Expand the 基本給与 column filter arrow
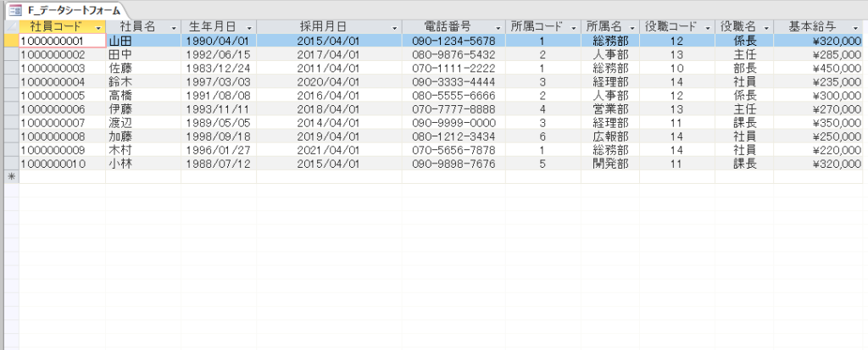The height and width of the screenshot is (350, 868). [854, 28]
